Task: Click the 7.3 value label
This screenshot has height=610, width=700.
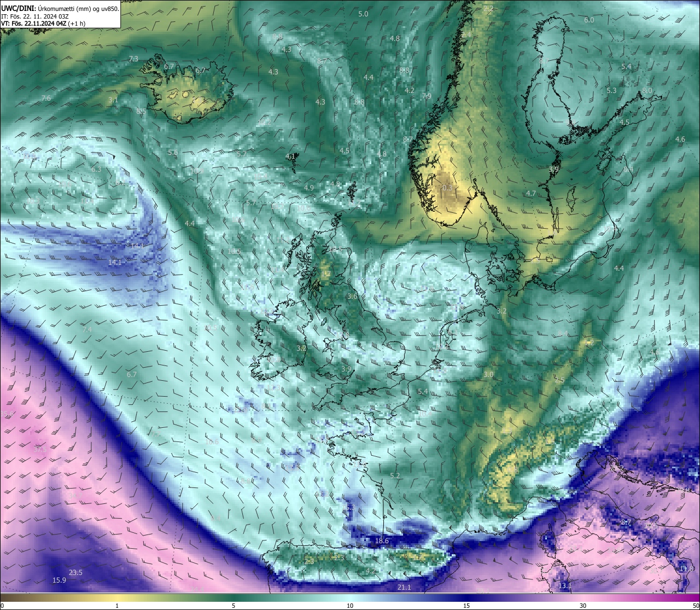Action: [x=133, y=59]
